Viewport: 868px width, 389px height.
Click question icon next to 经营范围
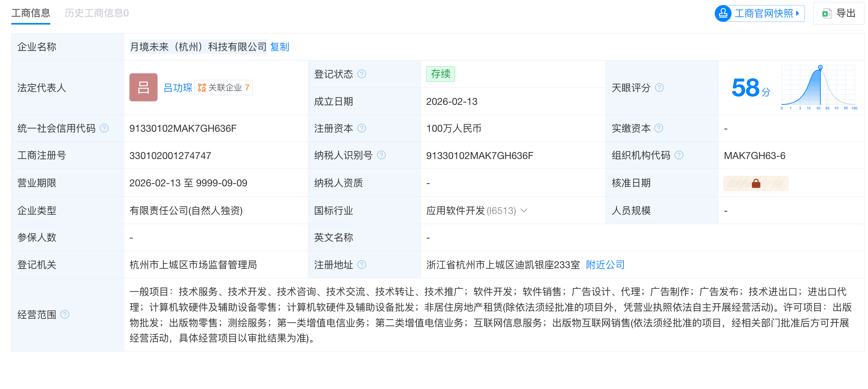[65, 315]
